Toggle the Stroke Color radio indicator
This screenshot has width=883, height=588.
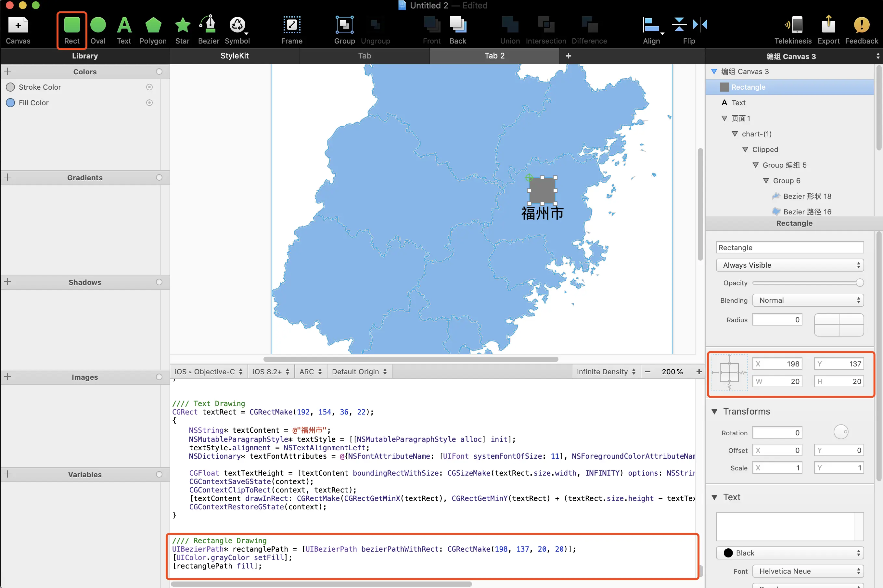[149, 87]
